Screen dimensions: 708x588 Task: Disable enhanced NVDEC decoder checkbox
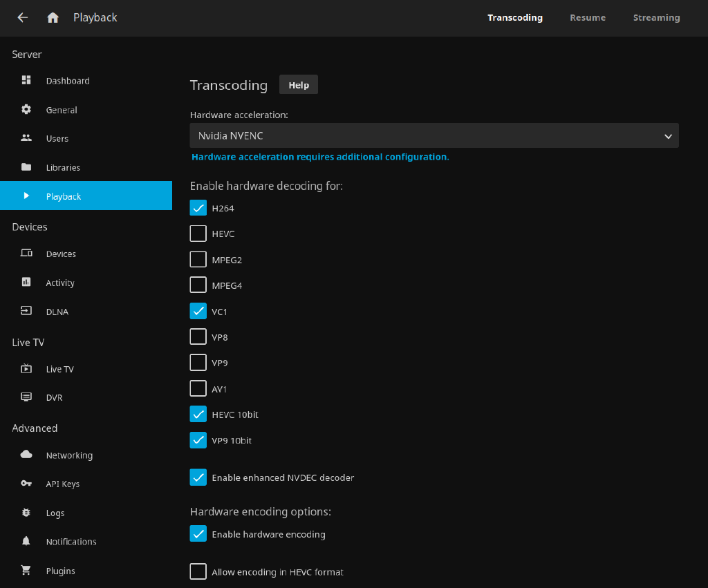198,477
